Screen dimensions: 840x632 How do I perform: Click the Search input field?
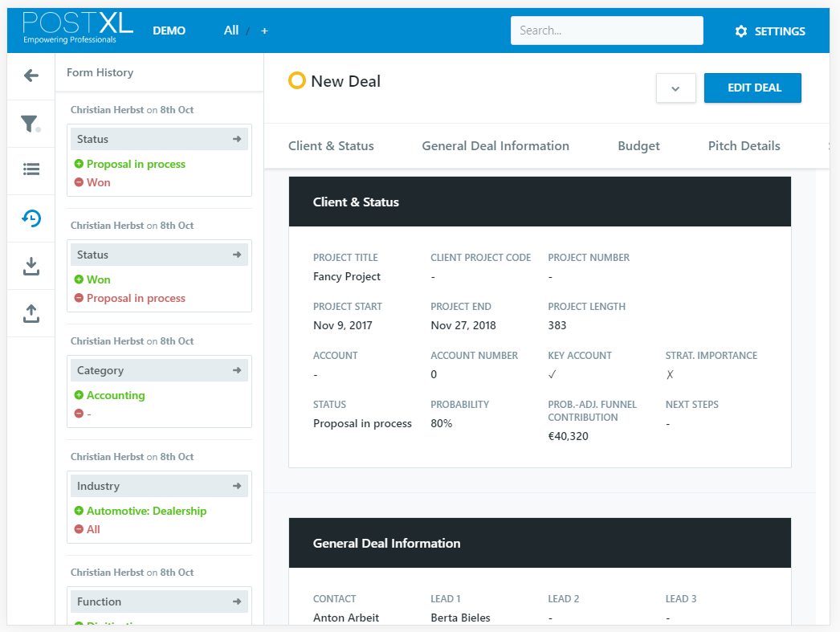[x=606, y=31]
